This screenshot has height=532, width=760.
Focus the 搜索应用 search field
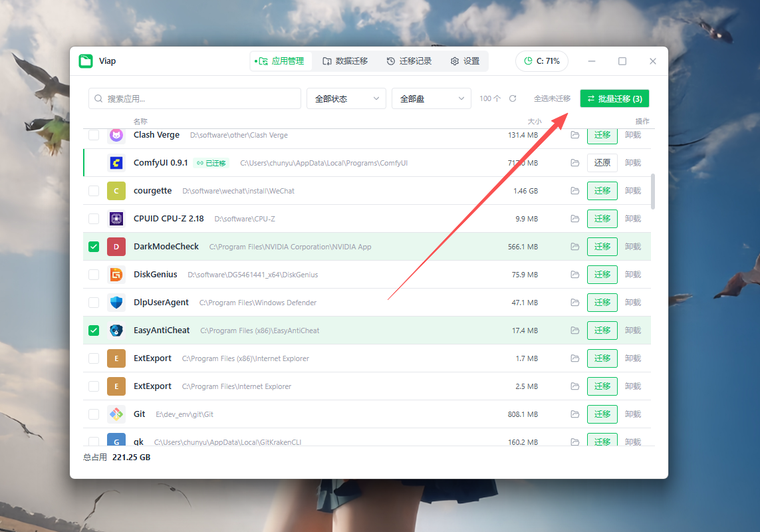coord(195,98)
